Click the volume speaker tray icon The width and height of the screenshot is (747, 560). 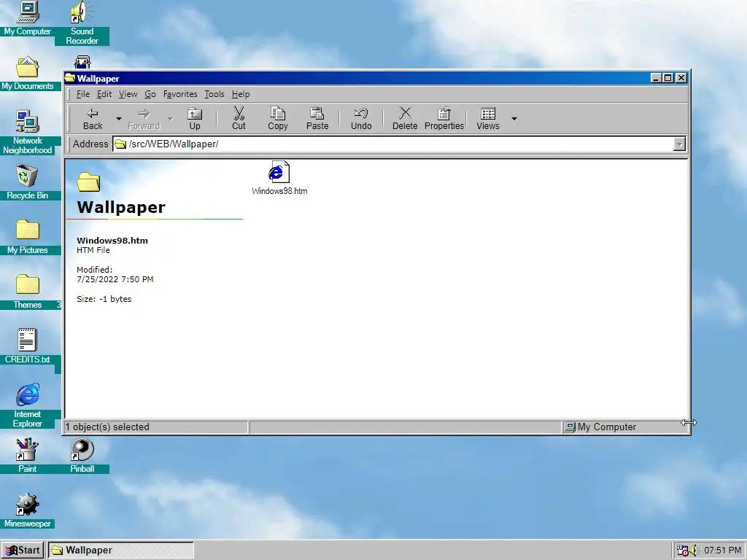tap(694, 550)
